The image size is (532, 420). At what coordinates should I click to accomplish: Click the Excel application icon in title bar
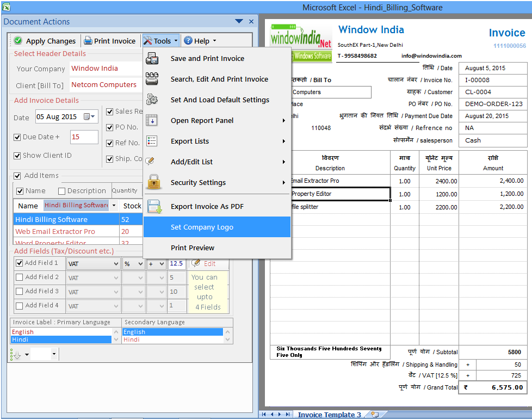[x=6, y=7]
